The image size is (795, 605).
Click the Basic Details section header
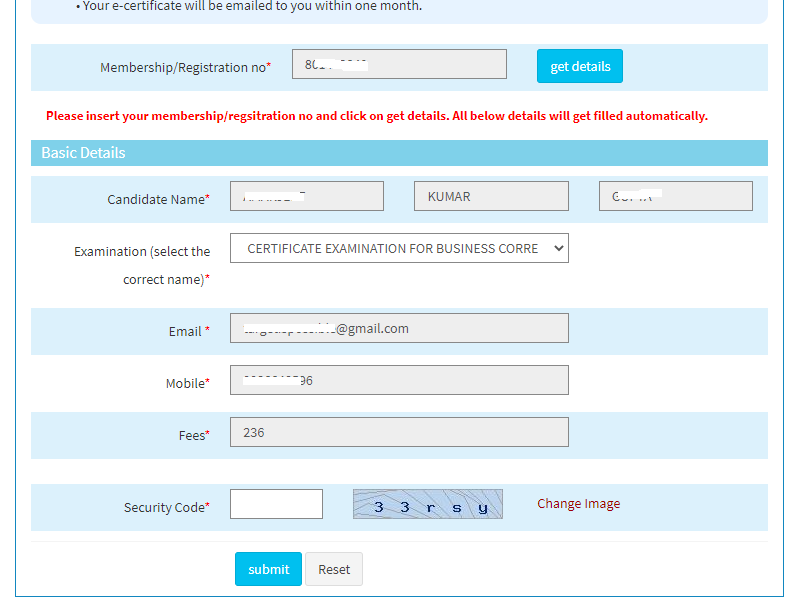pyautogui.click(x=399, y=153)
